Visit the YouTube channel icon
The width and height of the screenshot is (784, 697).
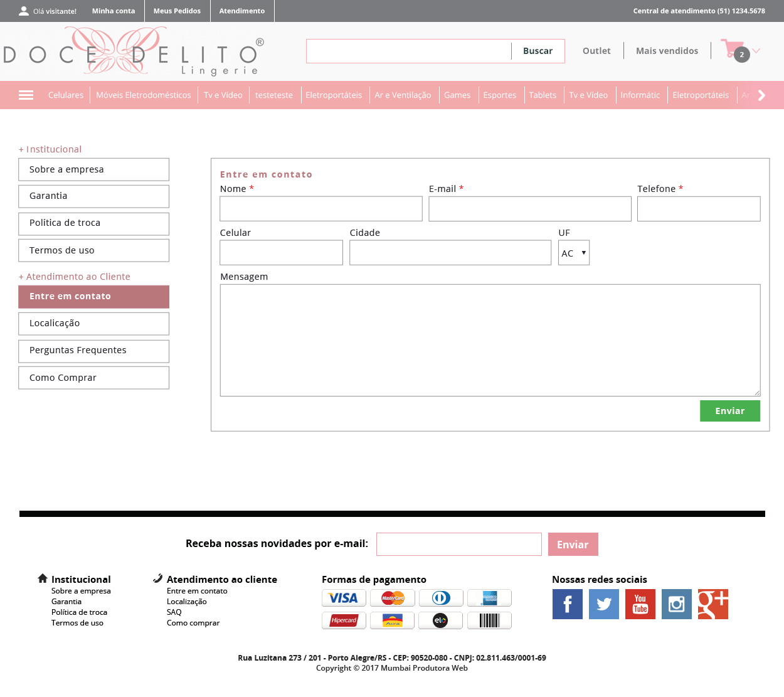[640, 604]
